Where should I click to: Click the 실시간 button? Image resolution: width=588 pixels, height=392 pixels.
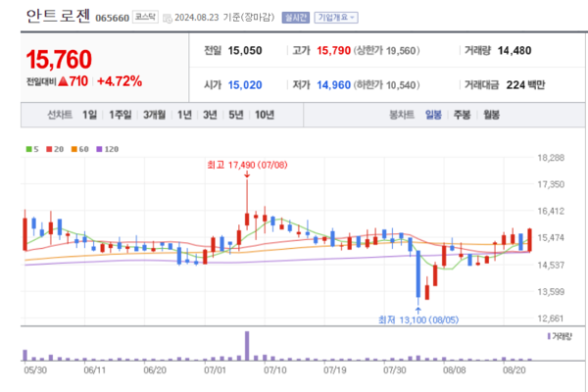(296, 18)
